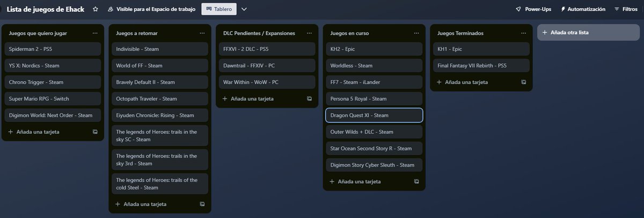Star the Lista de juegos de Ehack board
Screen dimensions: 644x218
96,9
